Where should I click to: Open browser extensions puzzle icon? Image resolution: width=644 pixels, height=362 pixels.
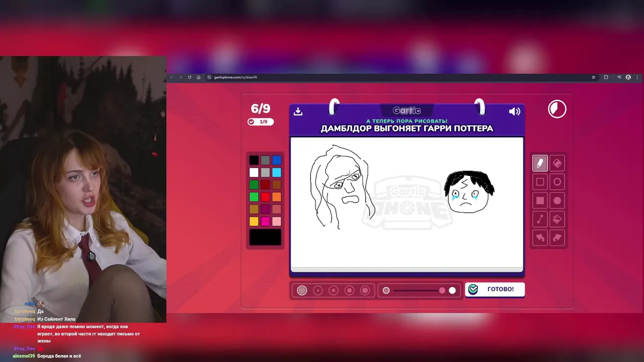[x=606, y=77]
